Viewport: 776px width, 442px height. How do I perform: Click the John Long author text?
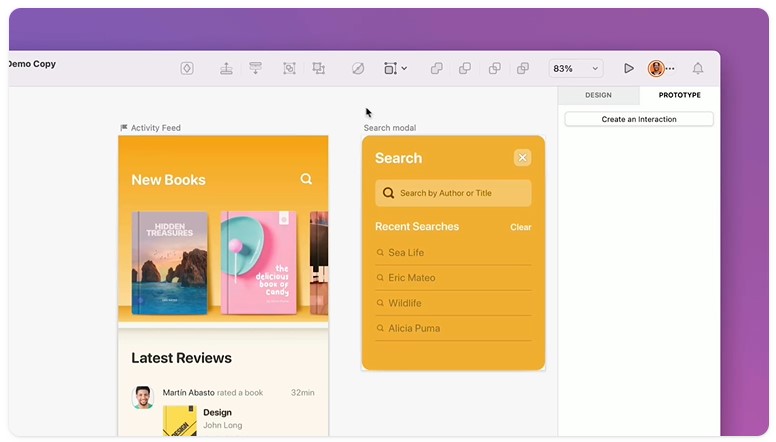223,425
